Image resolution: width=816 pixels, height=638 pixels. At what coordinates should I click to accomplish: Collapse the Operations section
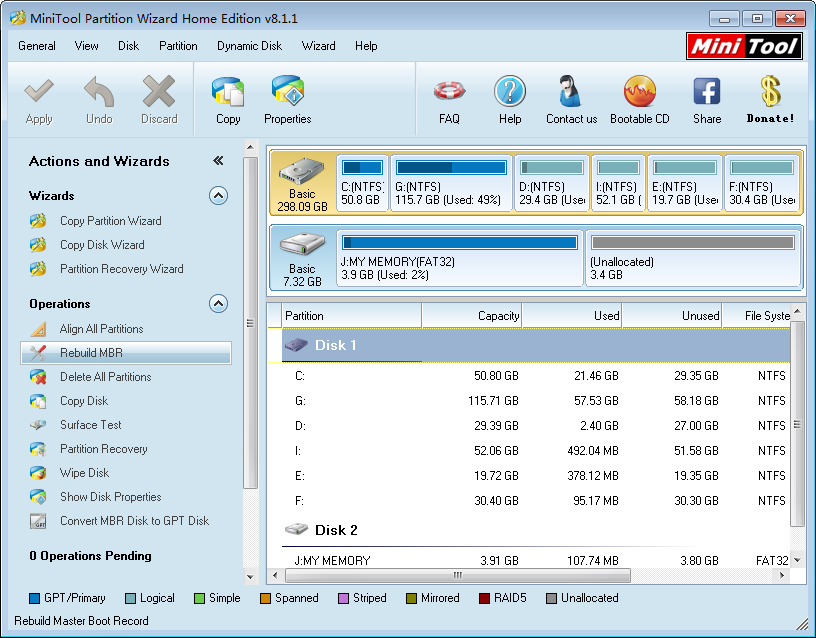(x=219, y=303)
